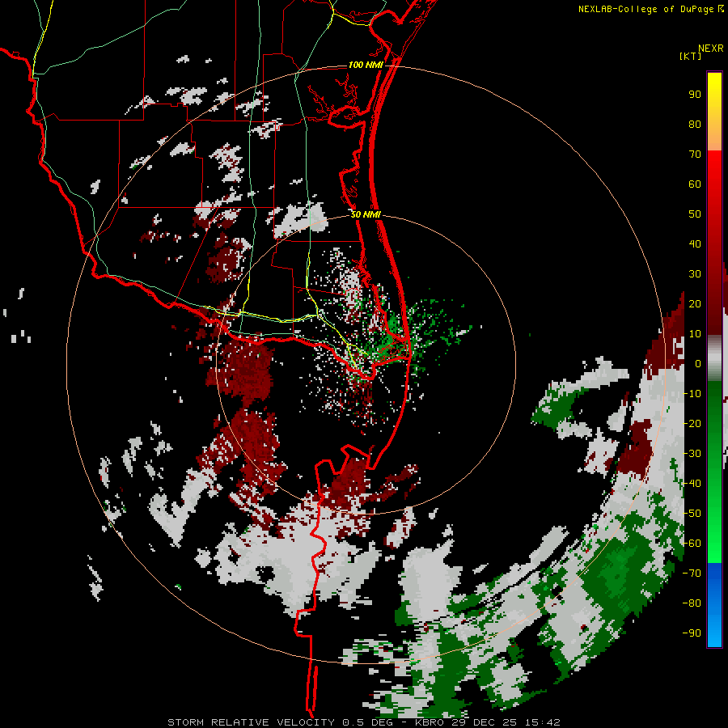
Task: Click the -10 scale value
Action: coord(692,394)
